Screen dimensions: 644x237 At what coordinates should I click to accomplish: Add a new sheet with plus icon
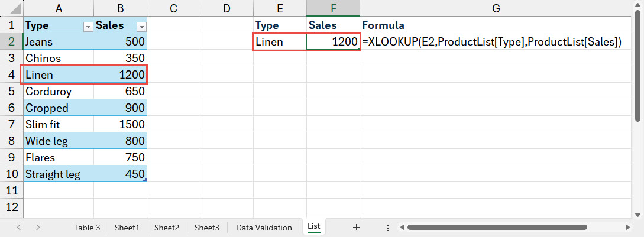(356, 228)
